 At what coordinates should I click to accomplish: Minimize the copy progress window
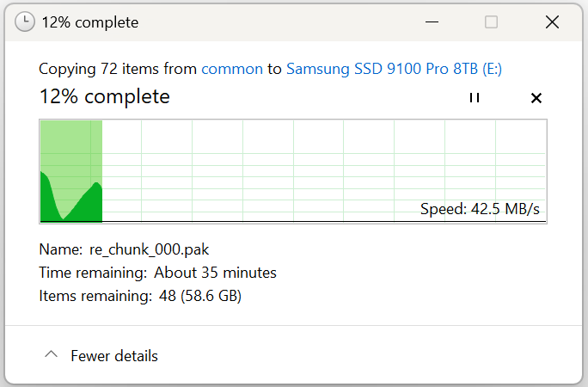pyautogui.click(x=432, y=22)
